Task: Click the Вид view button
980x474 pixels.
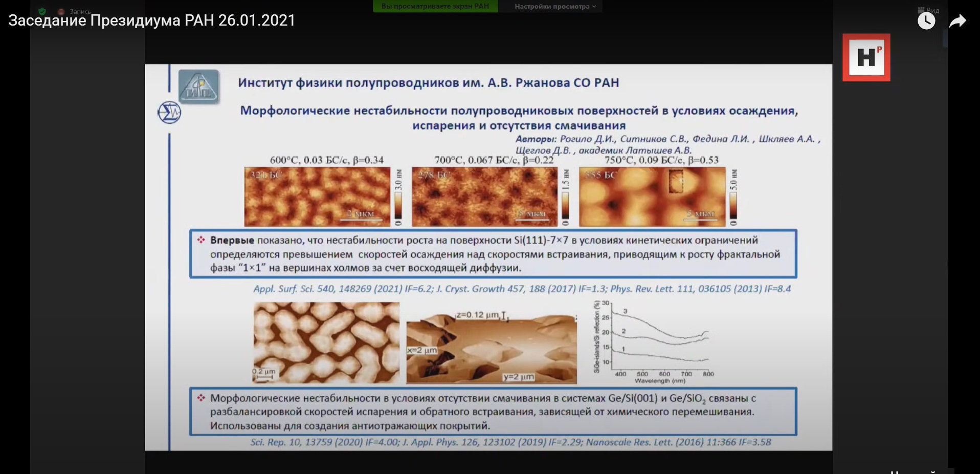Action: tap(929, 10)
